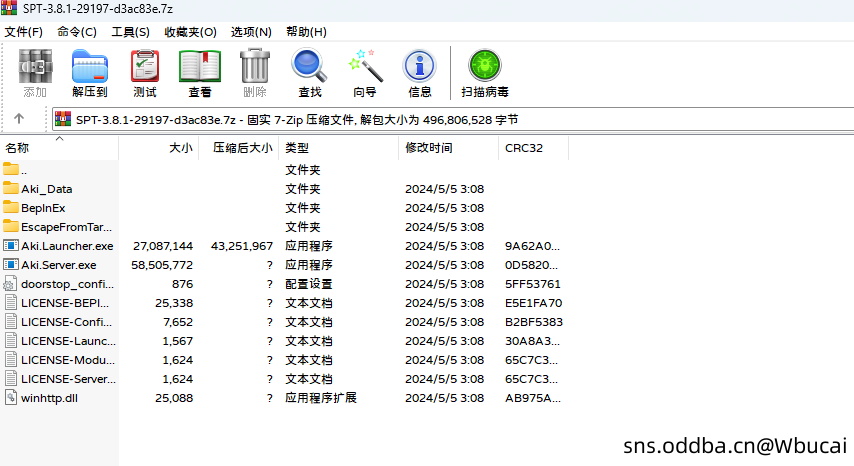Click size value 25,338

[x=174, y=303]
